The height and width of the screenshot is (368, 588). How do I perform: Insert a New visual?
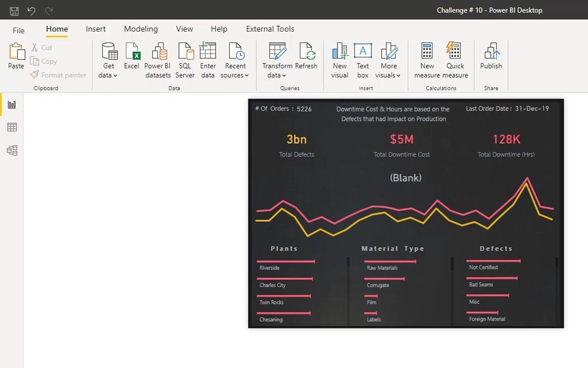click(x=340, y=60)
